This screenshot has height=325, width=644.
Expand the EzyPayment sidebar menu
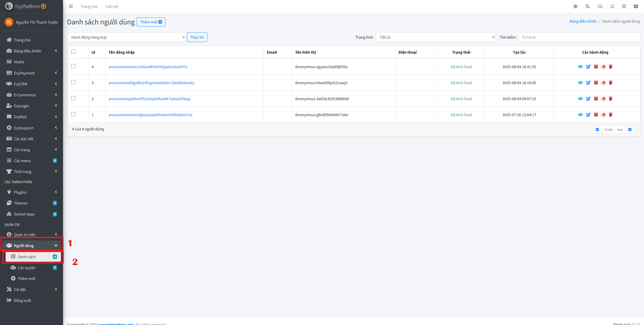[31, 73]
